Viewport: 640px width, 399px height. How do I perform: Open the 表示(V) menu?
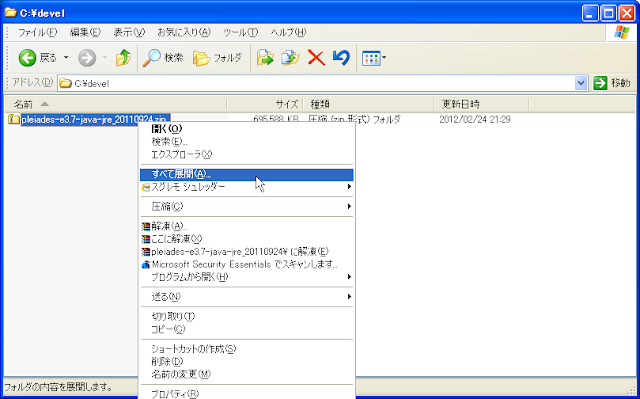[x=129, y=32]
